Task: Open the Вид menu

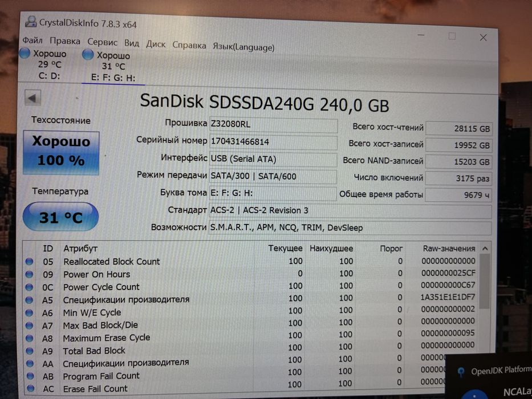Action: pos(132,43)
